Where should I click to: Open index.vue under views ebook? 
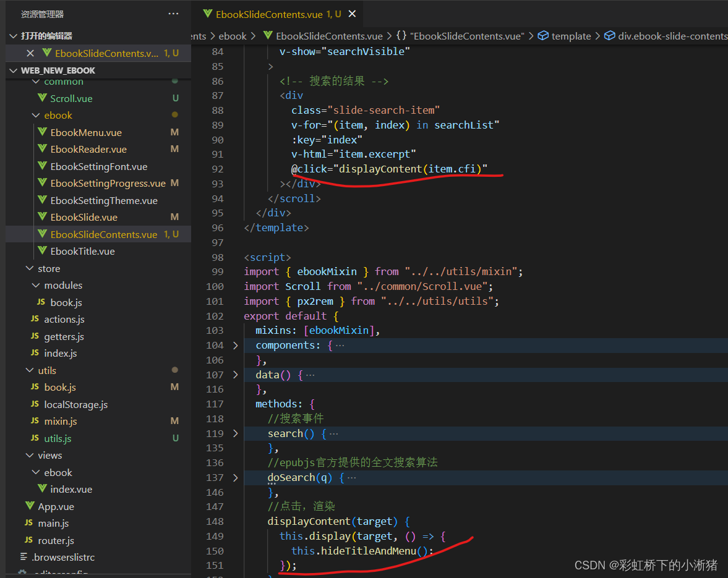pyautogui.click(x=71, y=489)
